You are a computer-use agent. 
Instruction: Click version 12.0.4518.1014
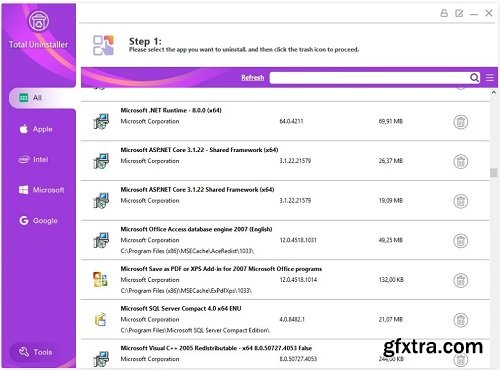pos(298,280)
